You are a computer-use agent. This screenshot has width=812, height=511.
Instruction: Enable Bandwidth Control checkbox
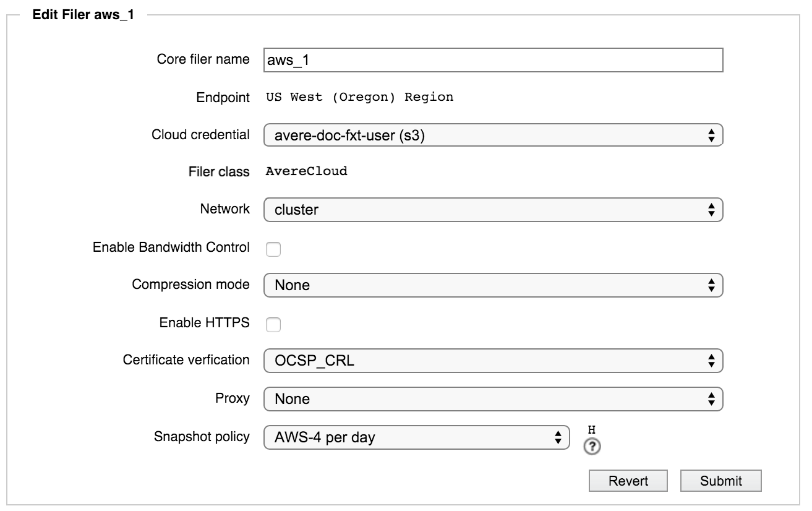click(273, 249)
